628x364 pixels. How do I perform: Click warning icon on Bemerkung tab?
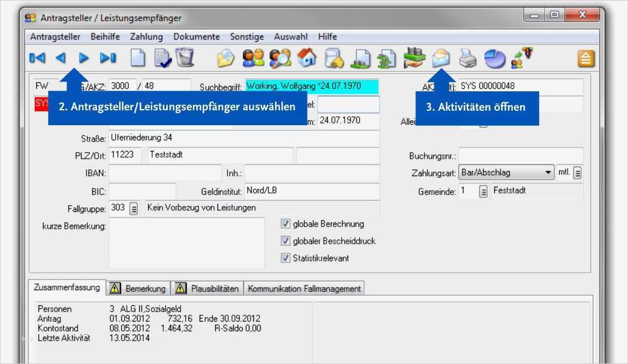pyautogui.click(x=115, y=288)
